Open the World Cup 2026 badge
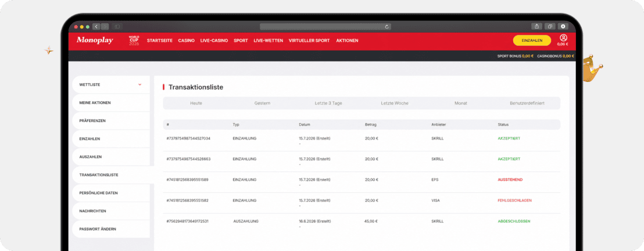This screenshot has width=644, height=251. pyautogui.click(x=134, y=40)
